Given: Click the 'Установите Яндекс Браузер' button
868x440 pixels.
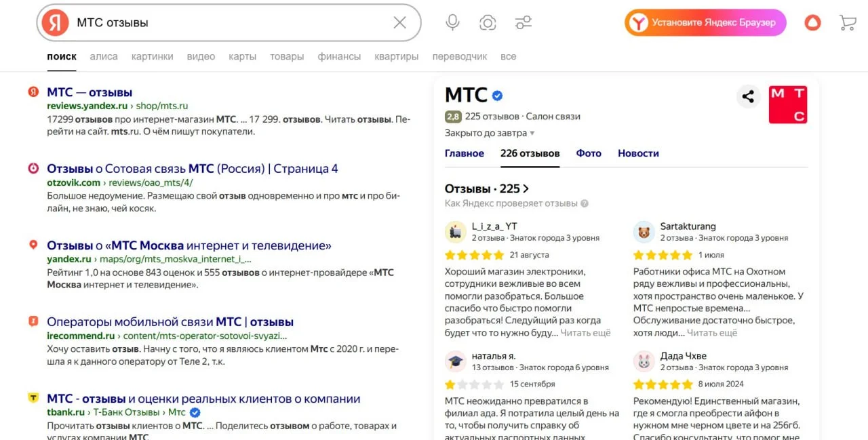Looking at the screenshot, I should pyautogui.click(x=705, y=22).
